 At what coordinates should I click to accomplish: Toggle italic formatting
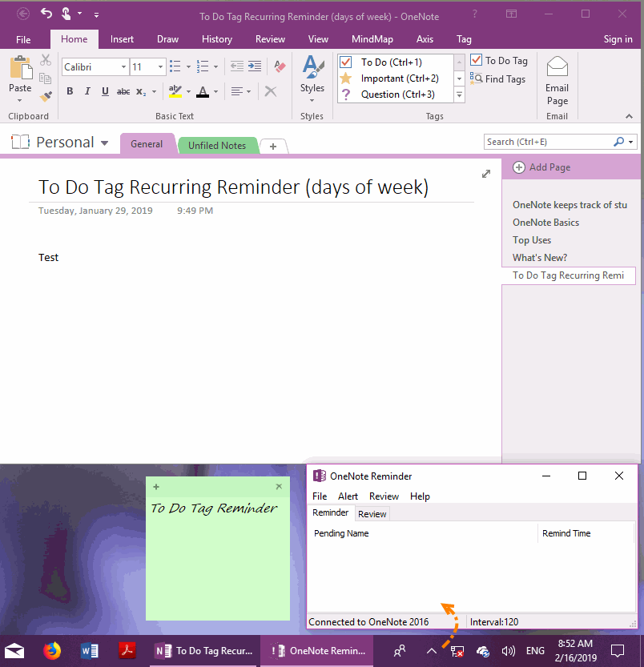pyautogui.click(x=87, y=91)
